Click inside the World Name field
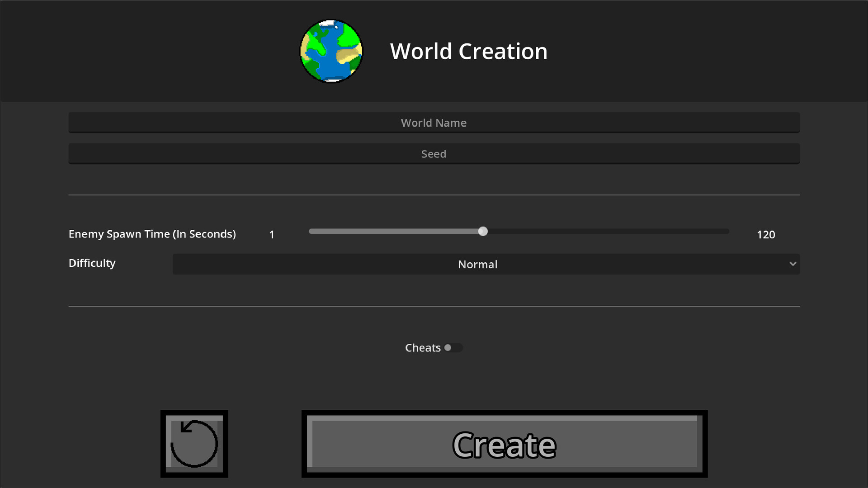Image resolution: width=868 pixels, height=488 pixels. (x=434, y=123)
